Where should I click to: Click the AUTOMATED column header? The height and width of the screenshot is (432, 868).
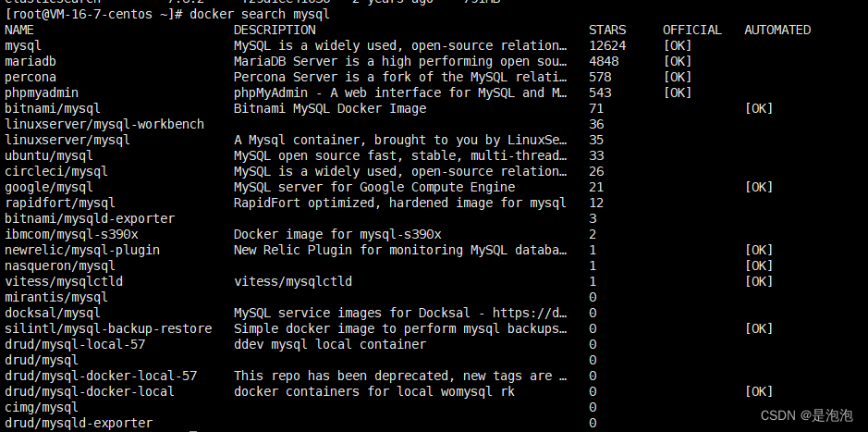(777, 30)
